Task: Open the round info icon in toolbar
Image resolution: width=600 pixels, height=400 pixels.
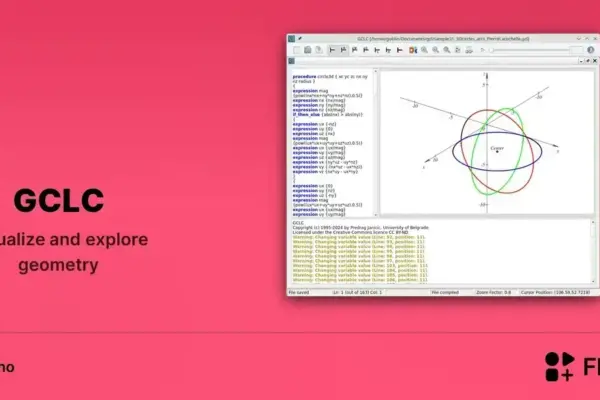Action: coord(590,50)
